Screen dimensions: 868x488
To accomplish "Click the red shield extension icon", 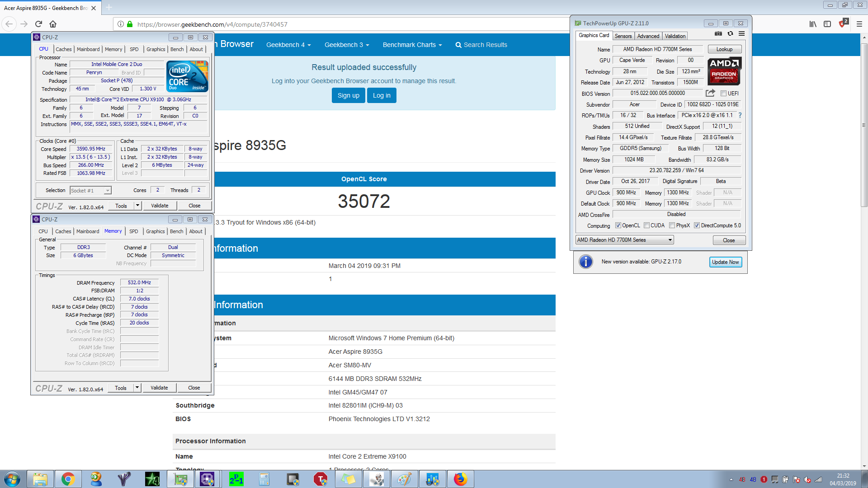I will pos(843,23).
